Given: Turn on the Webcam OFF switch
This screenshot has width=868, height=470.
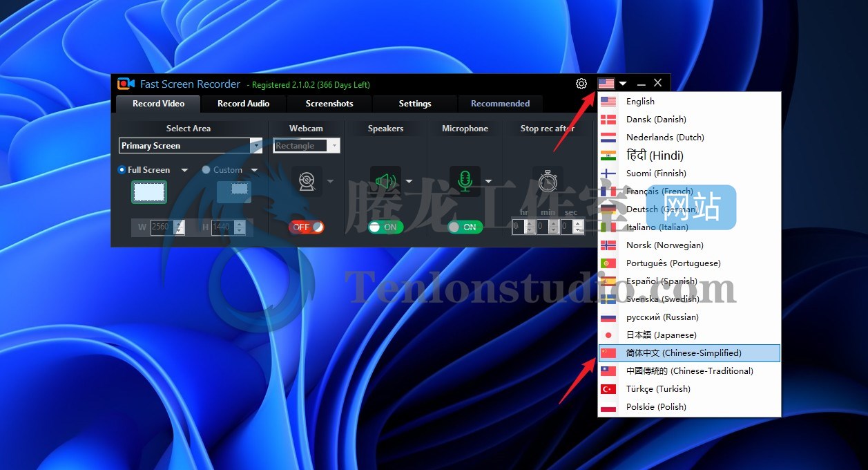Looking at the screenshot, I should (x=307, y=227).
